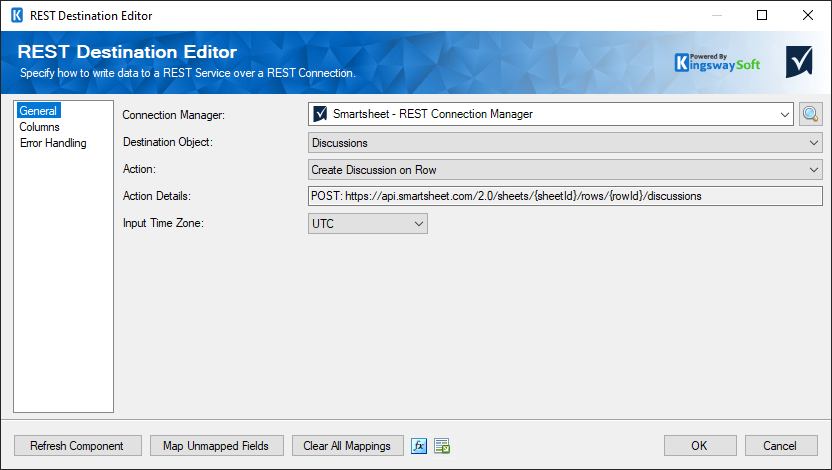
Task: Click the Action: label
Action: 139,169
